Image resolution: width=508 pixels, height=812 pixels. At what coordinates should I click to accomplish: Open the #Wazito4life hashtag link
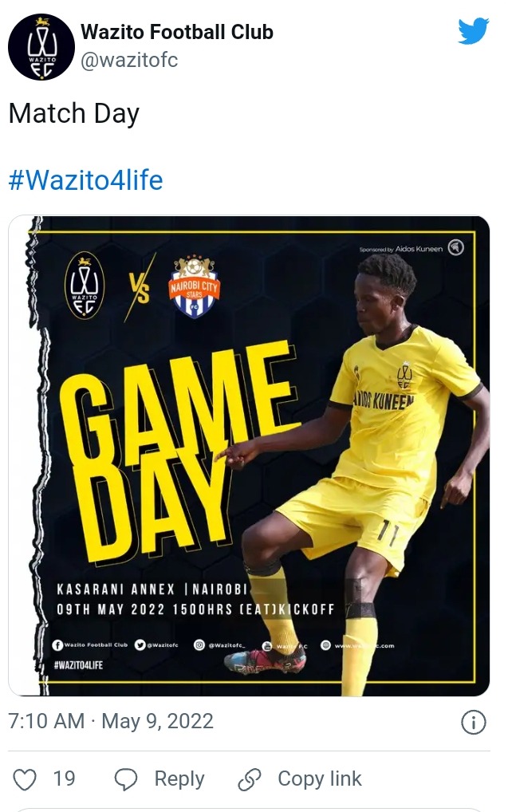coord(85,180)
